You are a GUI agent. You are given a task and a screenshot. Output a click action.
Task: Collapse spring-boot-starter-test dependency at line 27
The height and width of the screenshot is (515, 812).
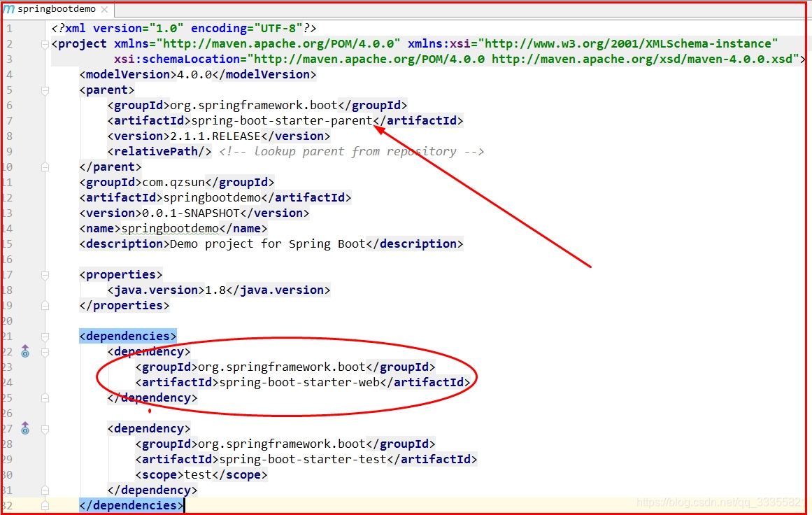click(45, 429)
